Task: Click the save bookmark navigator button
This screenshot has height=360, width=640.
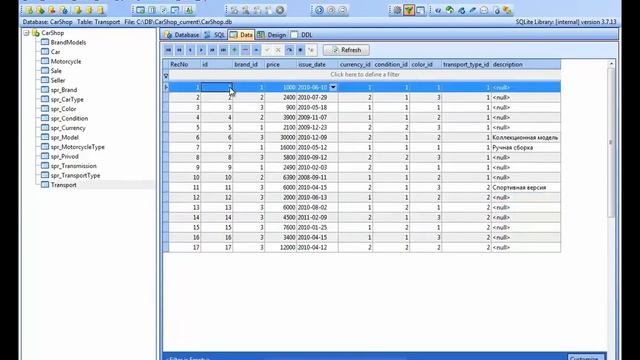Action: coord(300,50)
